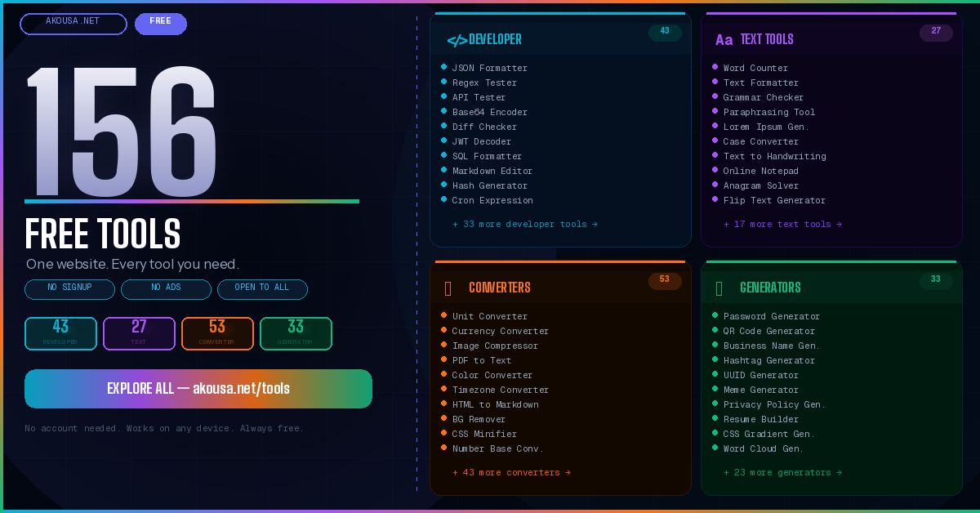Expand 17 more text tools
980x513 pixels.
tap(782, 225)
